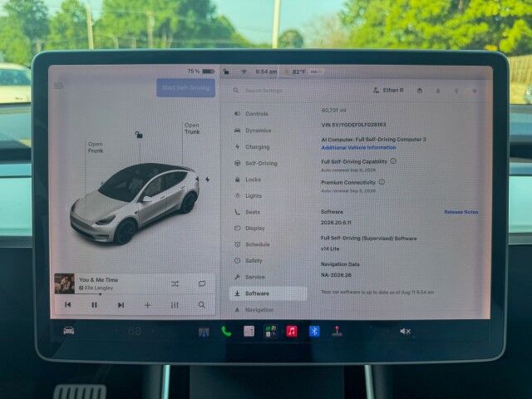Tap the 9:54 am clock
The width and height of the screenshot is (532, 399).
(x=266, y=71)
